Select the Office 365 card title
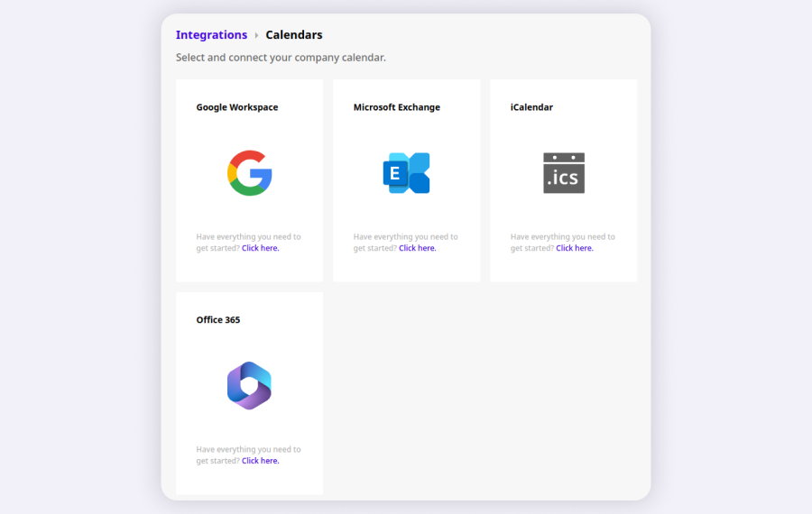This screenshot has height=514, width=812. click(x=218, y=320)
